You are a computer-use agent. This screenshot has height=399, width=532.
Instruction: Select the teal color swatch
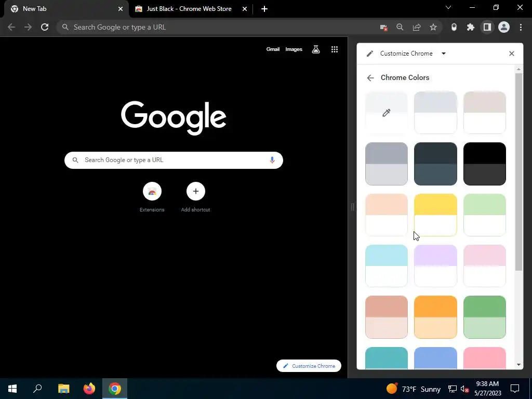[387, 358]
